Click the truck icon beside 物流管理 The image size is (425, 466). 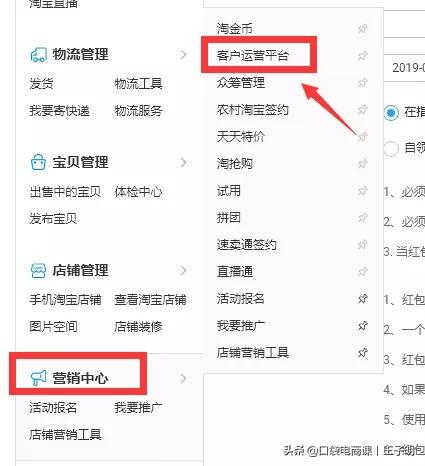pos(38,55)
